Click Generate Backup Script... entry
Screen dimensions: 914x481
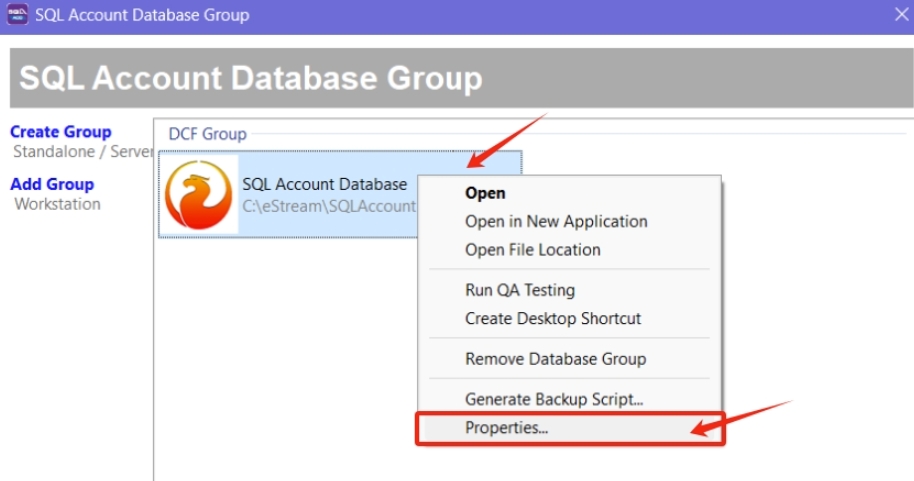(x=553, y=399)
